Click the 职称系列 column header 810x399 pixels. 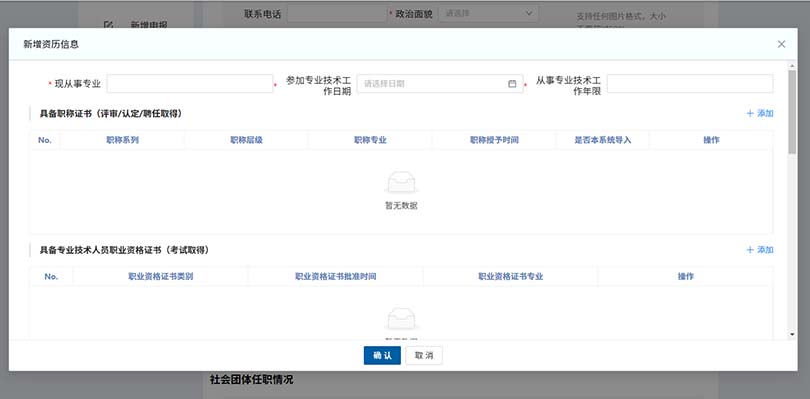click(122, 140)
